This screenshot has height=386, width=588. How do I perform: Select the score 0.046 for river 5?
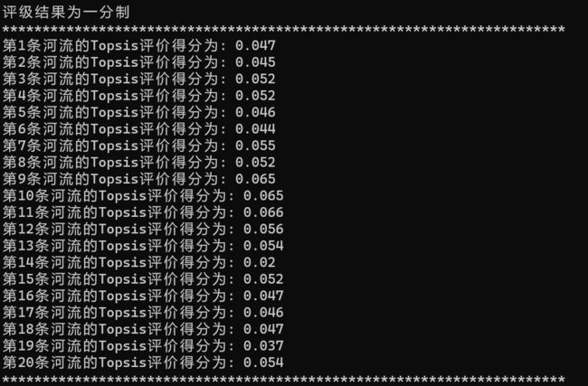255,112
